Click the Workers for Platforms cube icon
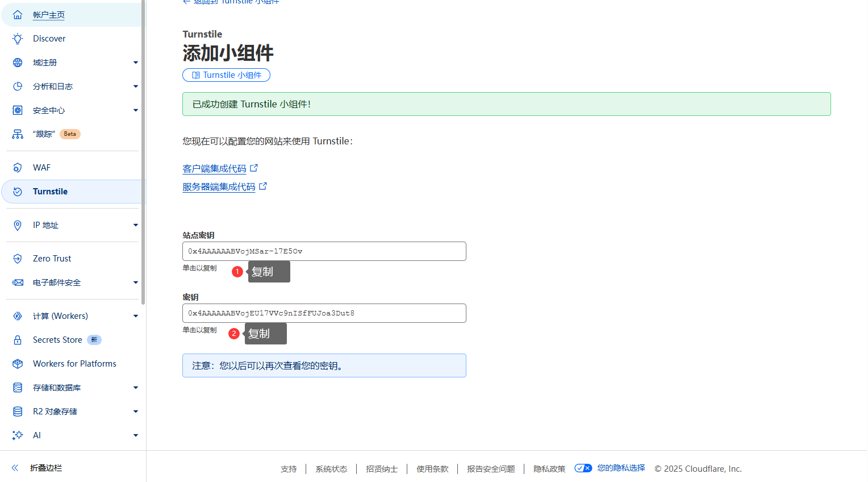 pyautogui.click(x=18, y=364)
